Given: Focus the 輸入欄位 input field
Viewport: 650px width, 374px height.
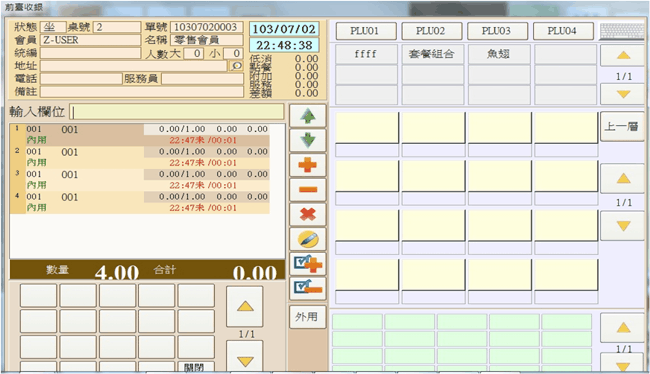Looking at the screenshot, I should click(177, 112).
